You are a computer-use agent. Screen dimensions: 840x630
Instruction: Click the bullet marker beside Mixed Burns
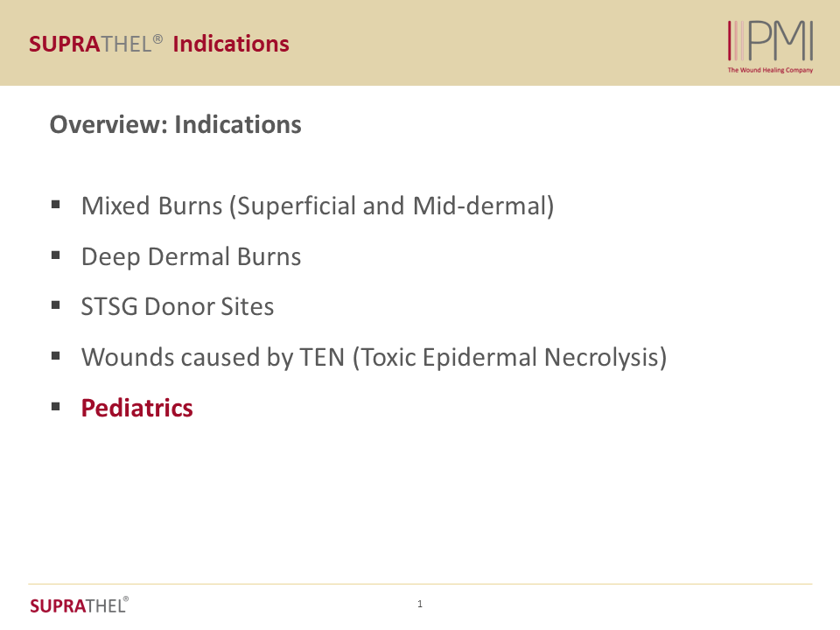click(56, 205)
